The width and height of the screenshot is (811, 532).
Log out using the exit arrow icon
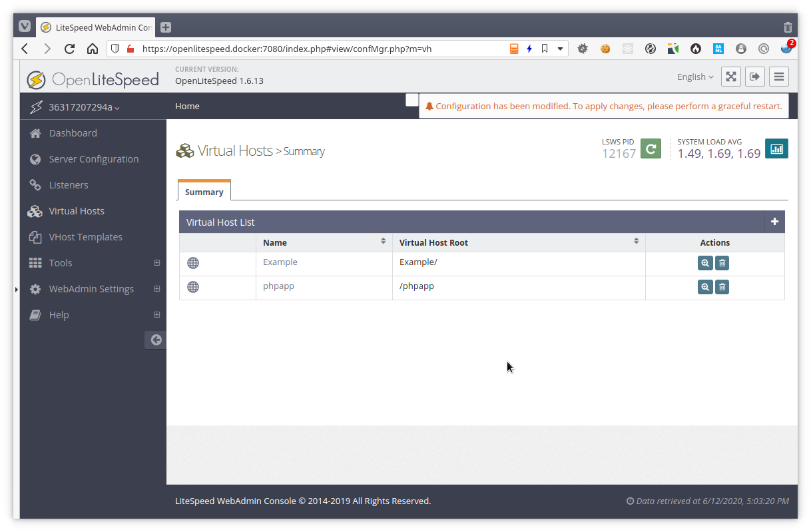(754, 76)
